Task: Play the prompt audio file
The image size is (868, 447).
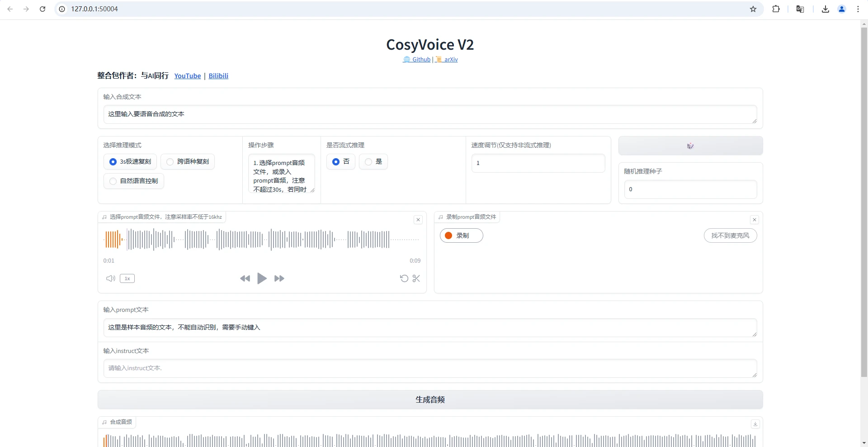Action: [x=262, y=278]
